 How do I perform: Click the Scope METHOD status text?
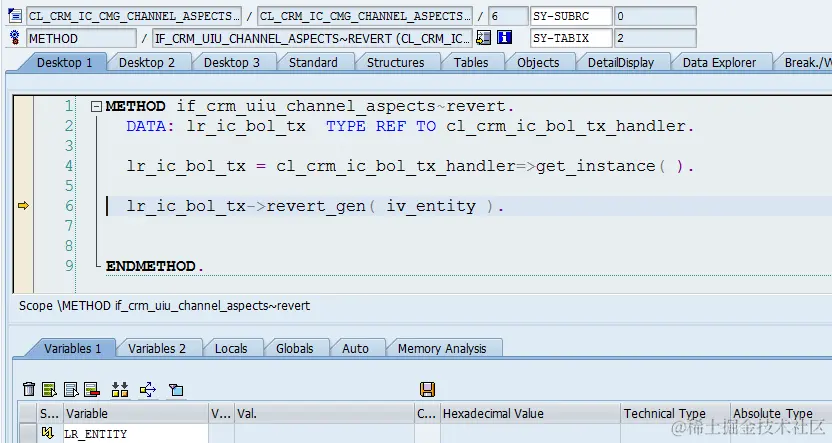tap(164, 306)
